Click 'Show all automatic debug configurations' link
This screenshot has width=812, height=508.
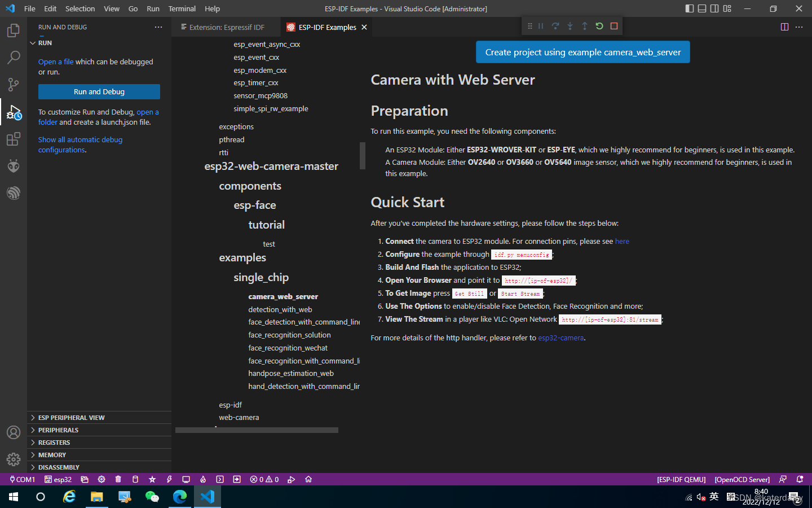pyautogui.click(x=80, y=144)
